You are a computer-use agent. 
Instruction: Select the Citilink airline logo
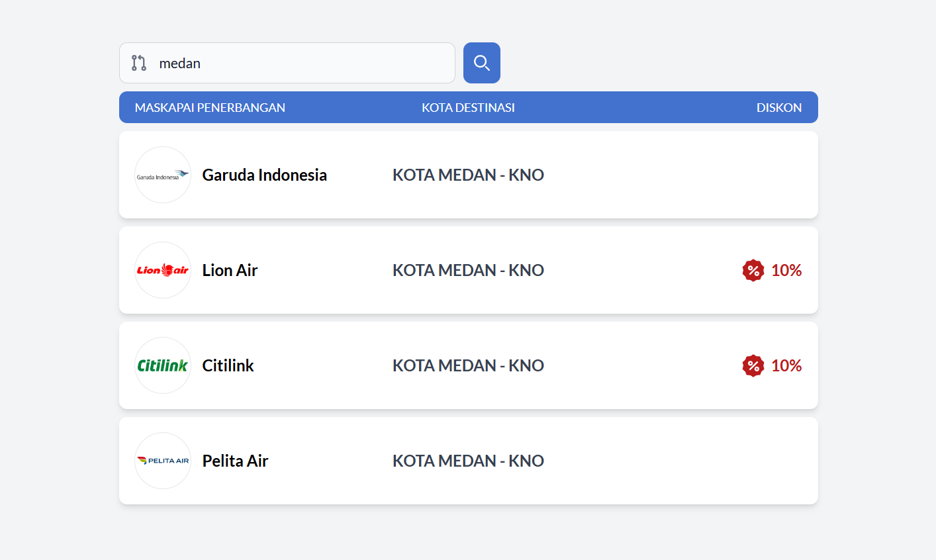(163, 365)
